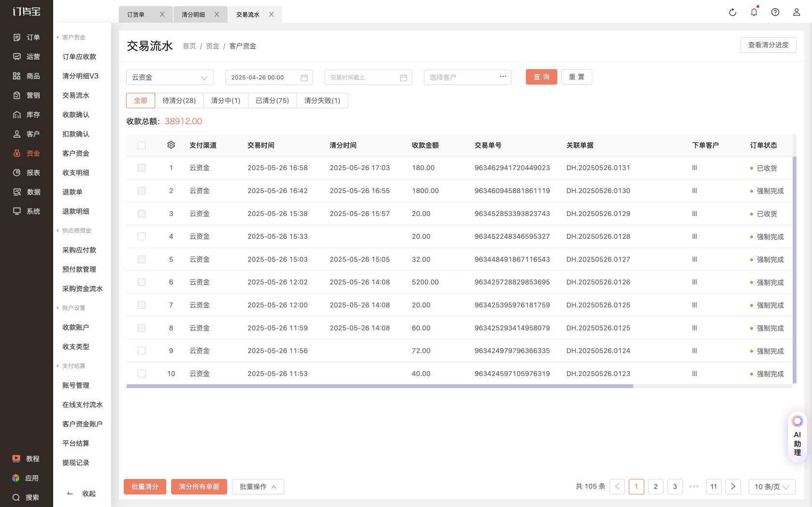Open the AI 助理 assistant

[x=797, y=437]
